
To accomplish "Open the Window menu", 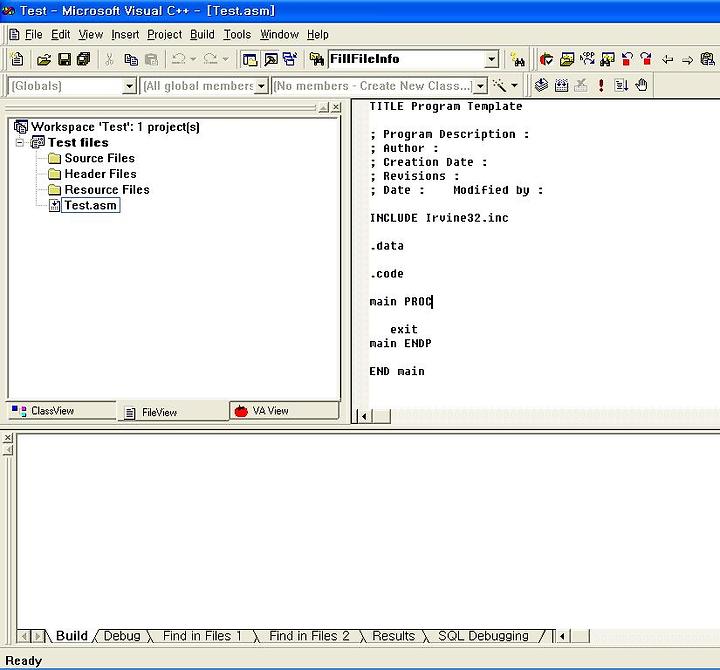I will (x=279, y=34).
